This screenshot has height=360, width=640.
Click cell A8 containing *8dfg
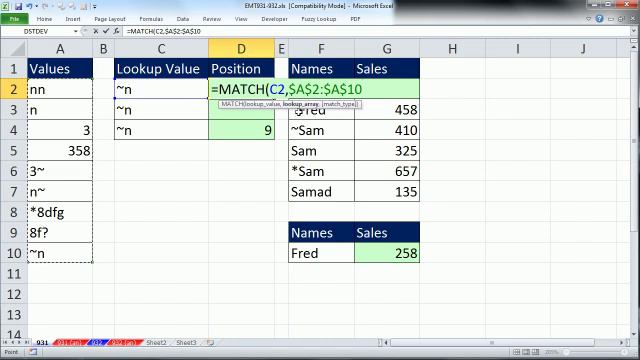[60, 212]
